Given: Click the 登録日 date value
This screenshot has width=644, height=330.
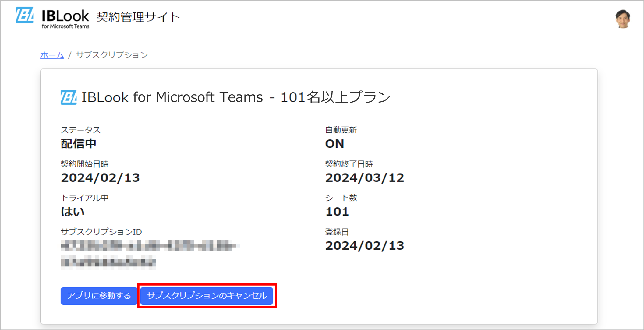Looking at the screenshot, I should click(365, 246).
